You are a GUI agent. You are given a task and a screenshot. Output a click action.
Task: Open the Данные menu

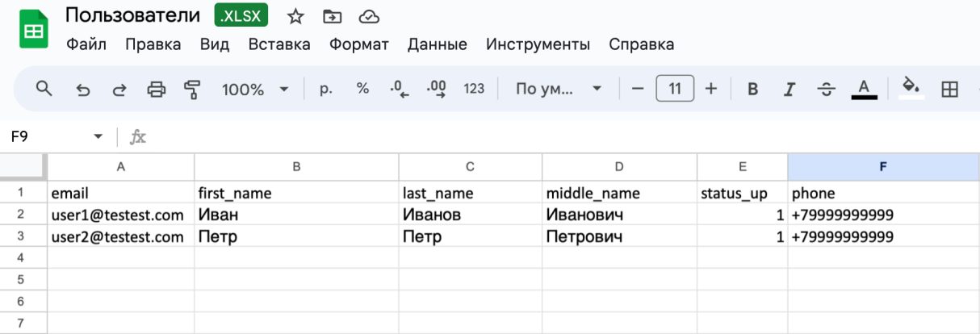click(x=437, y=44)
